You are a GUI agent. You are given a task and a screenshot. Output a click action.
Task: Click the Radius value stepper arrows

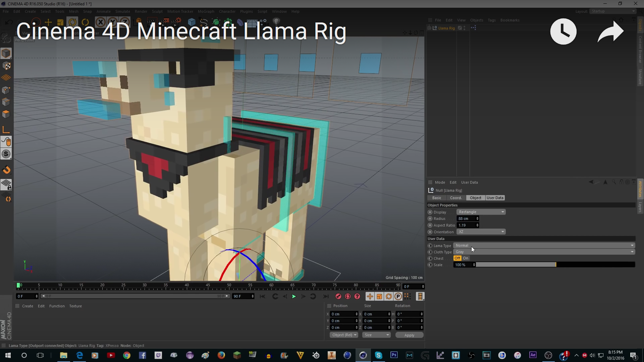coord(477,219)
